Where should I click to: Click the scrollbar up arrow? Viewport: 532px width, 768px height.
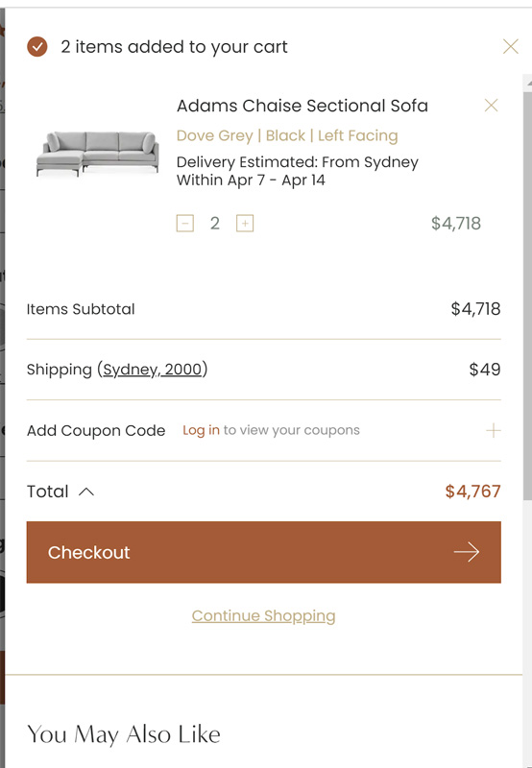(x=528, y=84)
